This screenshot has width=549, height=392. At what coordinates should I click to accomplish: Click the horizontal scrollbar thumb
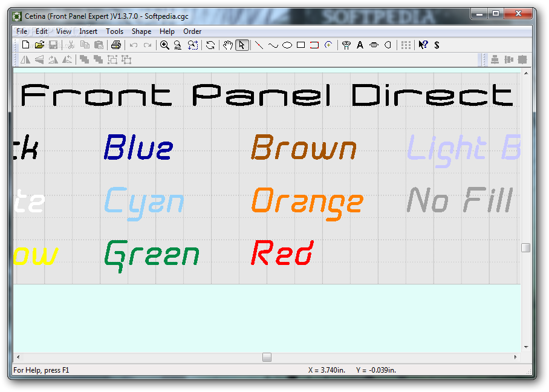click(267, 357)
